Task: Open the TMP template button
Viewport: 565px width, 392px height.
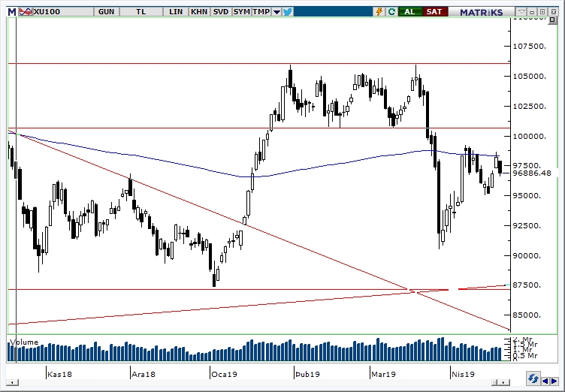Action: click(261, 12)
